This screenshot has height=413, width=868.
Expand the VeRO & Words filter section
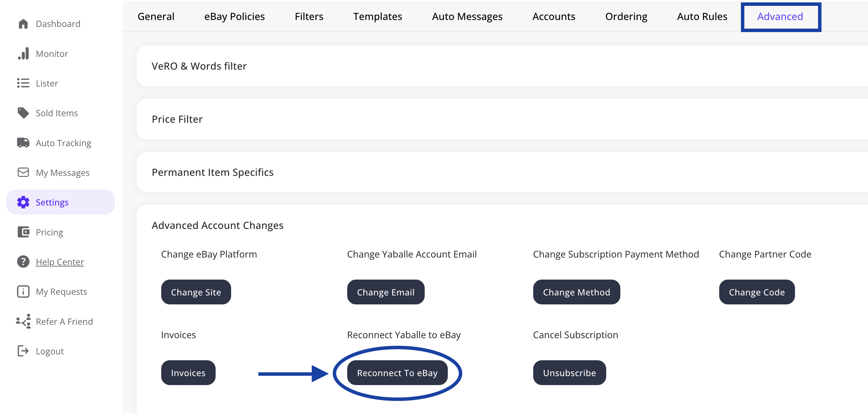(x=199, y=66)
